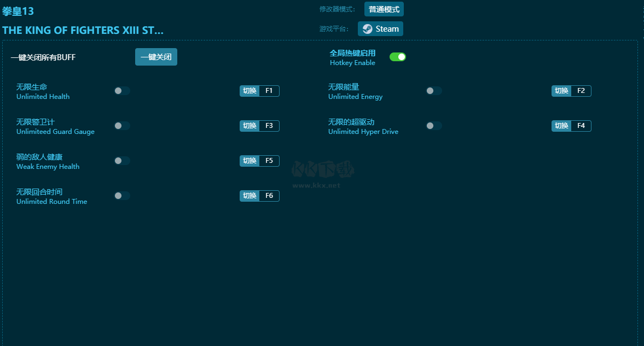
Task: Enable the Unlimited Hyper Drive switch
Action: 434,126
